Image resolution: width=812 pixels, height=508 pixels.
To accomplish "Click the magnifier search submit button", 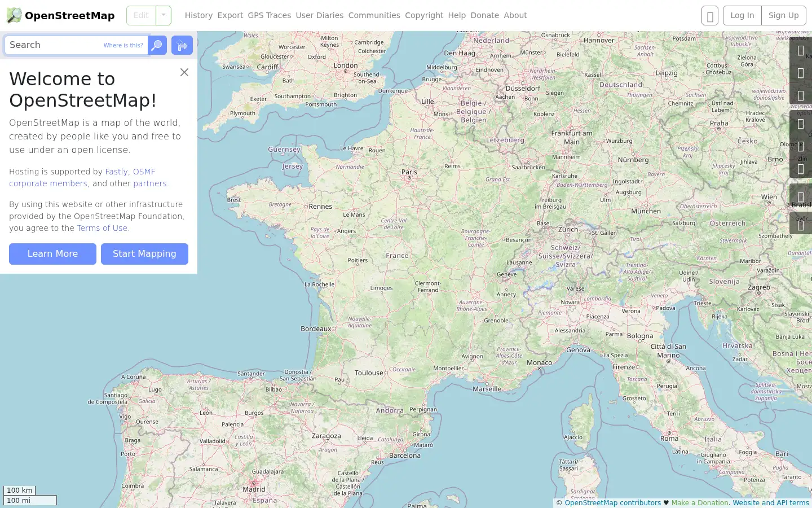I will (x=157, y=45).
